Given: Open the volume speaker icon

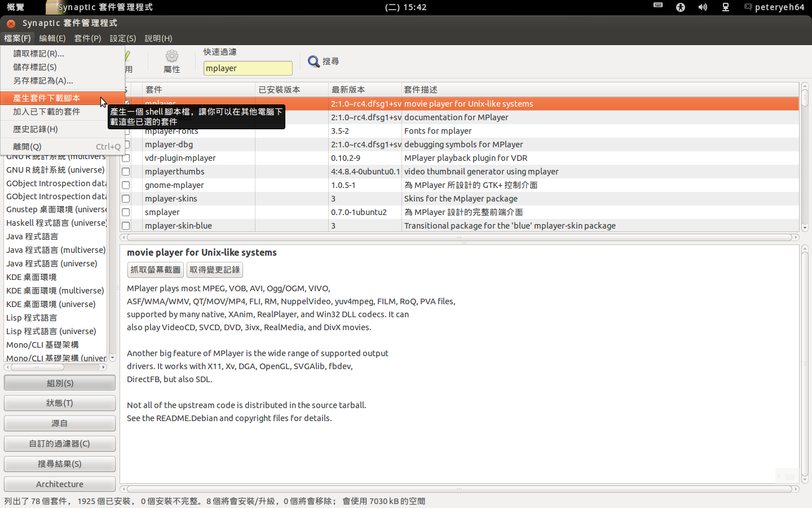Looking at the screenshot, I should click(703, 7).
